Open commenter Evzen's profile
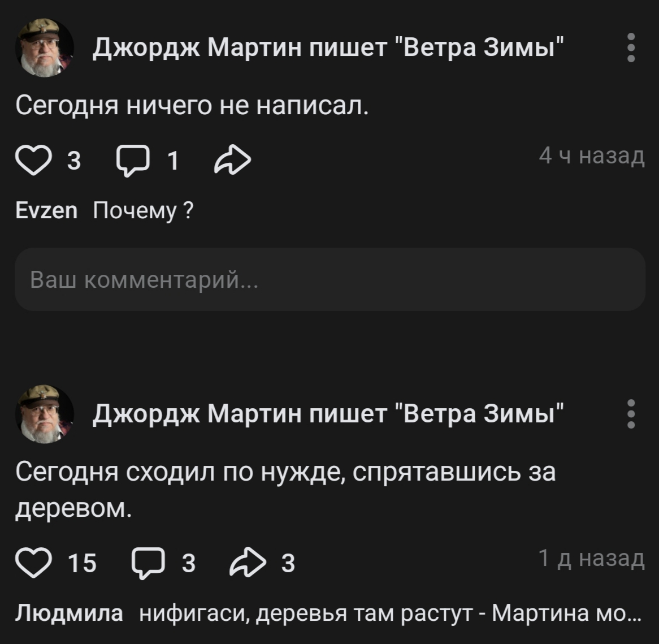The width and height of the screenshot is (659, 644). 46,211
